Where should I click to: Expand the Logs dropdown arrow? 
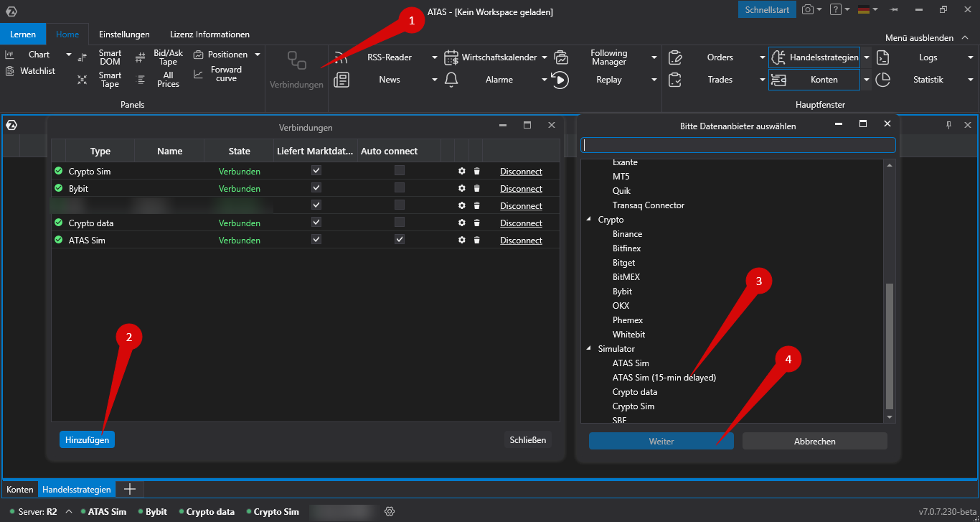click(971, 57)
